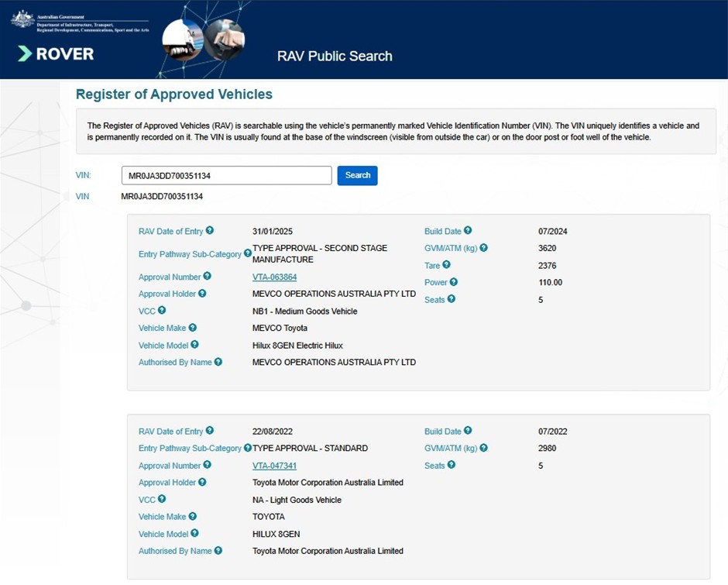Click help icon beside Build Date 07/2022
The image size is (728, 585).
coord(468,431)
